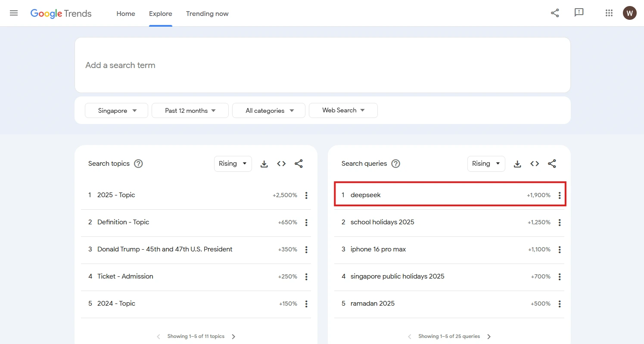This screenshot has width=644, height=344.
Task: Click the +1,100% value
Action: [539, 250]
